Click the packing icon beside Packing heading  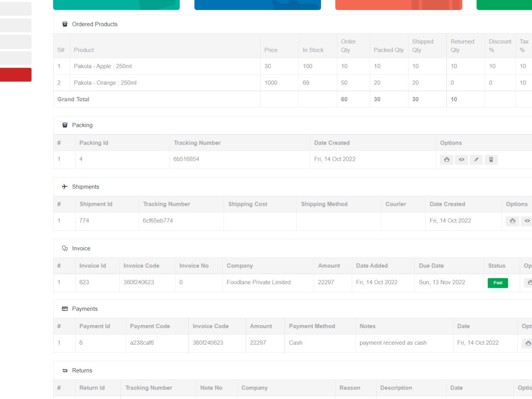tap(65, 125)
